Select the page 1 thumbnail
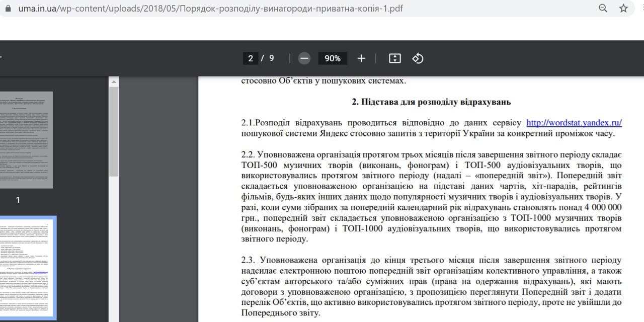 [26, 139]
